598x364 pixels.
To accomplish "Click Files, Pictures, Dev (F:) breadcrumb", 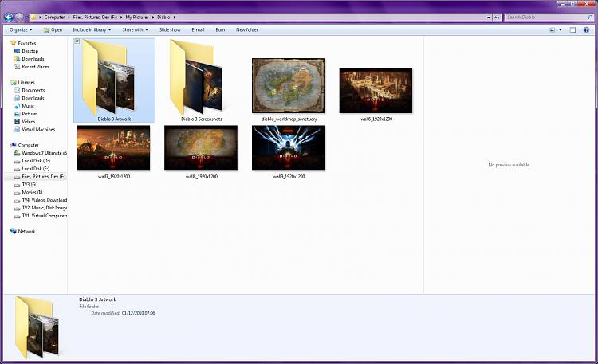I will 95,18.
